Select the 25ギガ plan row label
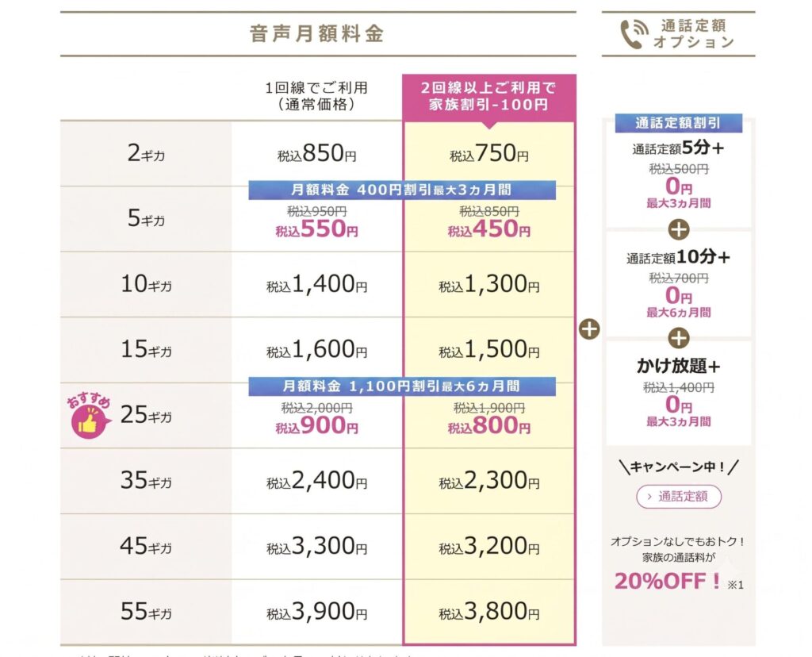Viewport: 812px width, 657px height. pyautogui.click(x=146, y=415)
